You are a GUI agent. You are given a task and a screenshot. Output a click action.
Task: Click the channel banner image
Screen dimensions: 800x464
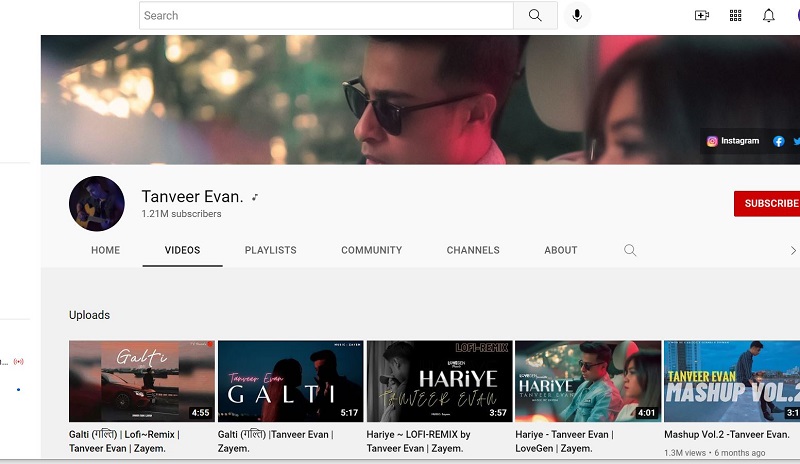click(x=420, y=100)
